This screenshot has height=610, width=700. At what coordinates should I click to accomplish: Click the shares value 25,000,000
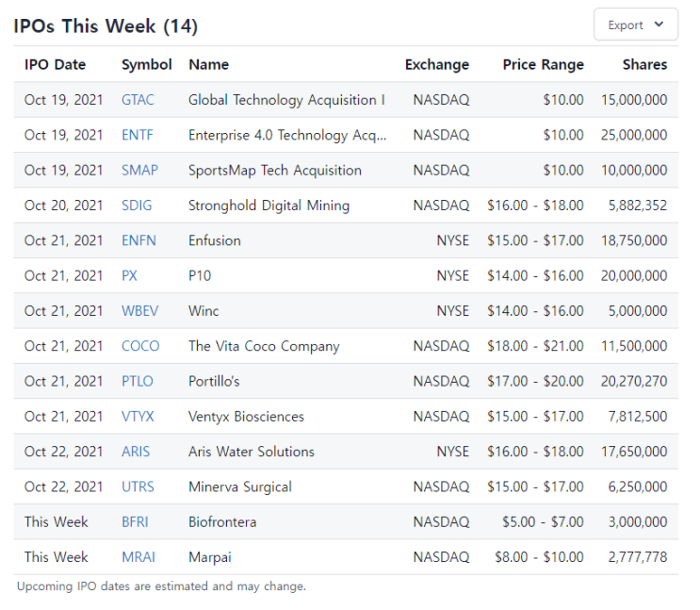coord(634,135)
